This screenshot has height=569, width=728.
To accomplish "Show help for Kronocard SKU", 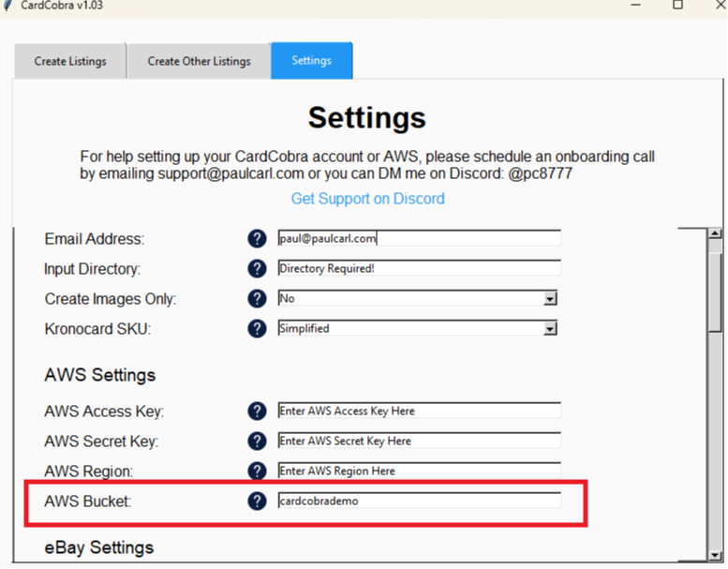I will [257, 329].
